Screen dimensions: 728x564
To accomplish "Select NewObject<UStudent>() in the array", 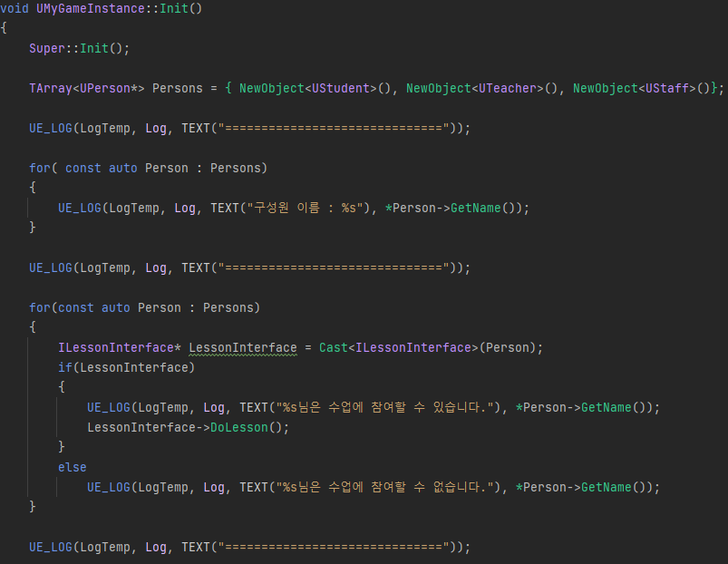I will [x=315, y=88].
